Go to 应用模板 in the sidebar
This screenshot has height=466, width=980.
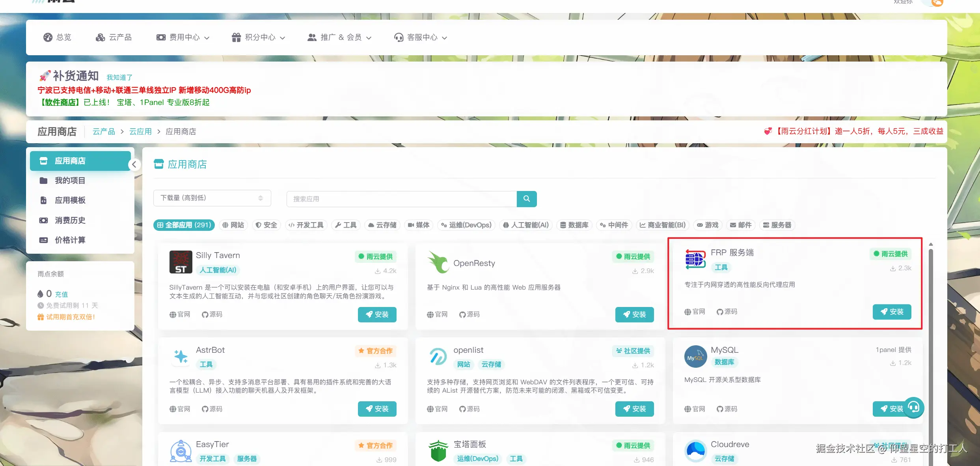tap(70, 200)
